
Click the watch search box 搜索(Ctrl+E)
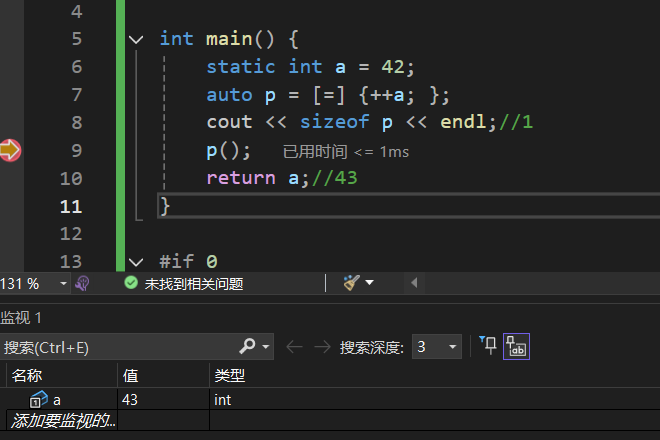(118, 347)
